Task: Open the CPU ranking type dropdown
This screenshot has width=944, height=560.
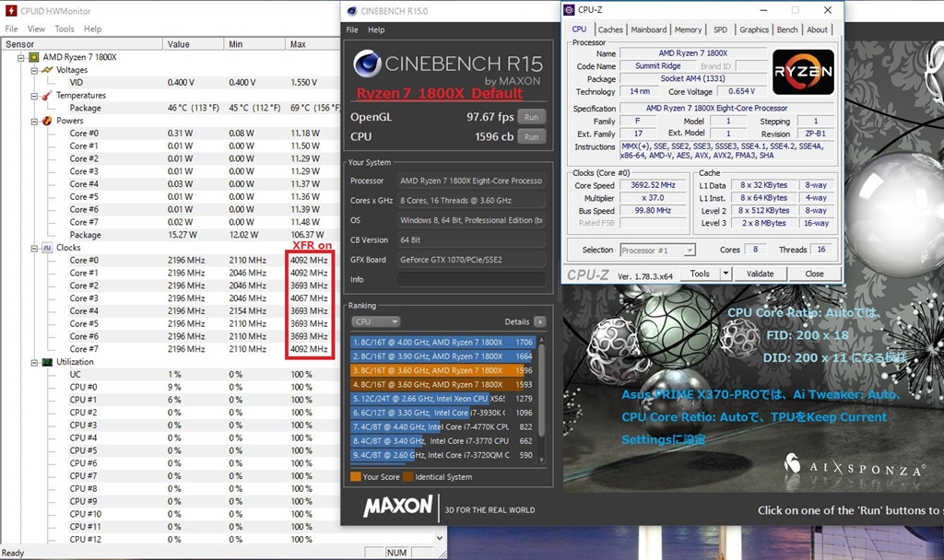Action: coord(376,321)
